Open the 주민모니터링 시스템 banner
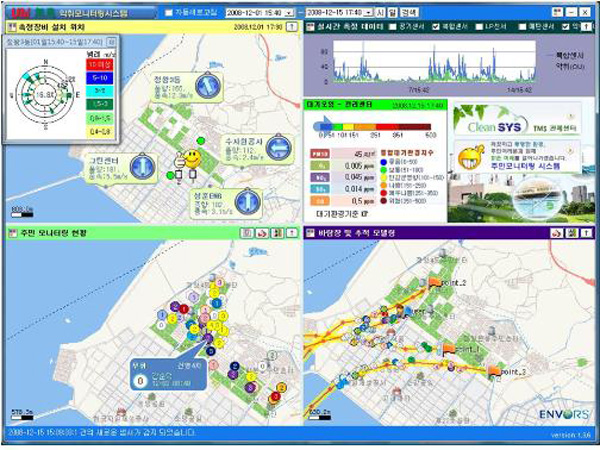 [x=517, y=157]
